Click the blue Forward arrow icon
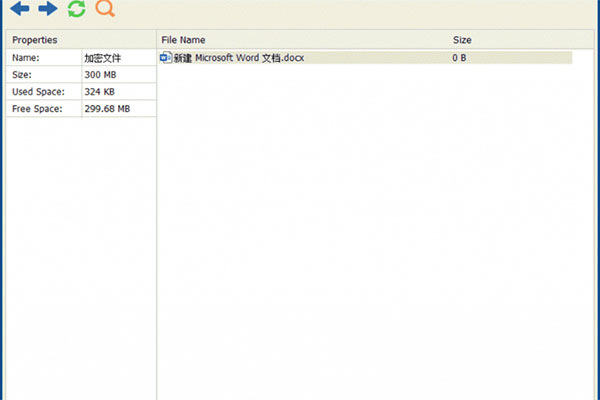Screen dimensions: 600x400 point(47,10)
